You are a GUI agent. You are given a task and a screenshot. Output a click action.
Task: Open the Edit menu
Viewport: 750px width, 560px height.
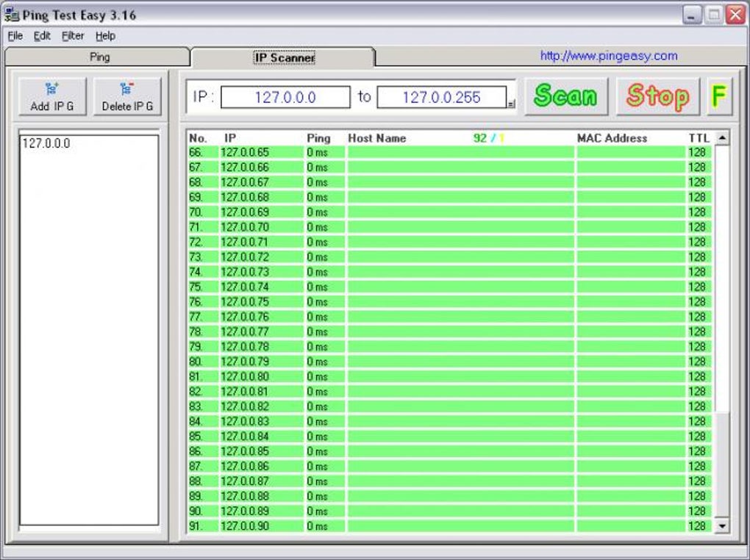click(x=42, y=36)
